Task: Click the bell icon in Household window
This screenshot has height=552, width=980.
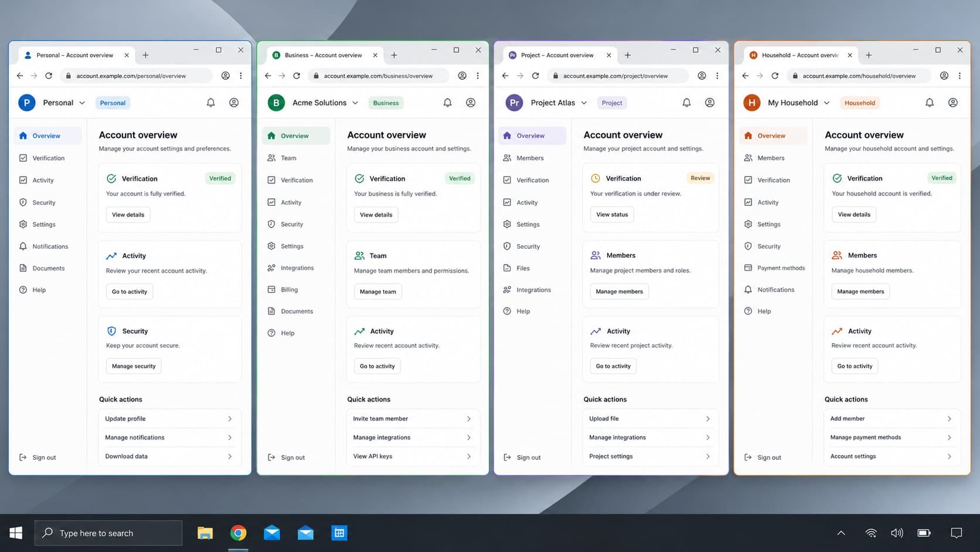Action: (x=930, y=103)
